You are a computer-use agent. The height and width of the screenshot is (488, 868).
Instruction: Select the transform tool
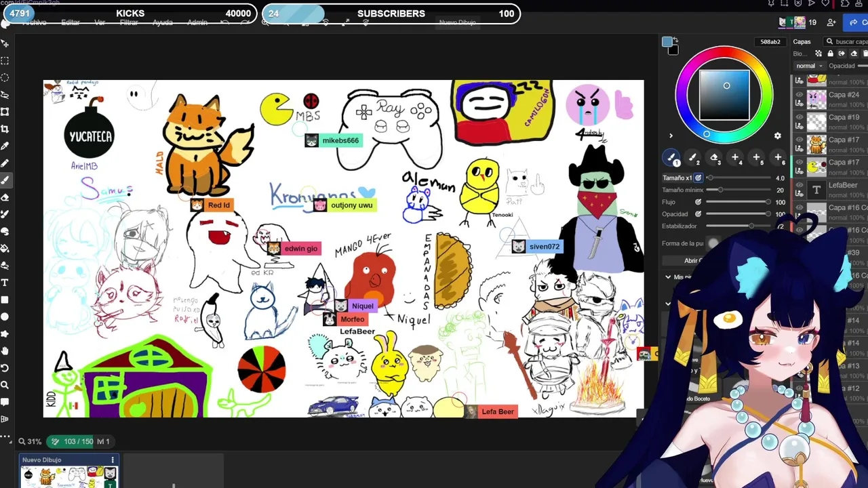pos(5,112)
